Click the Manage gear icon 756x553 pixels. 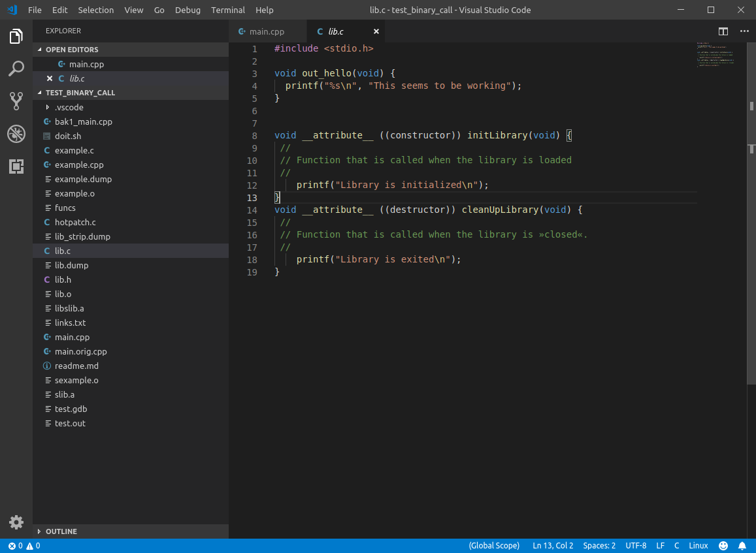(16, 522)
